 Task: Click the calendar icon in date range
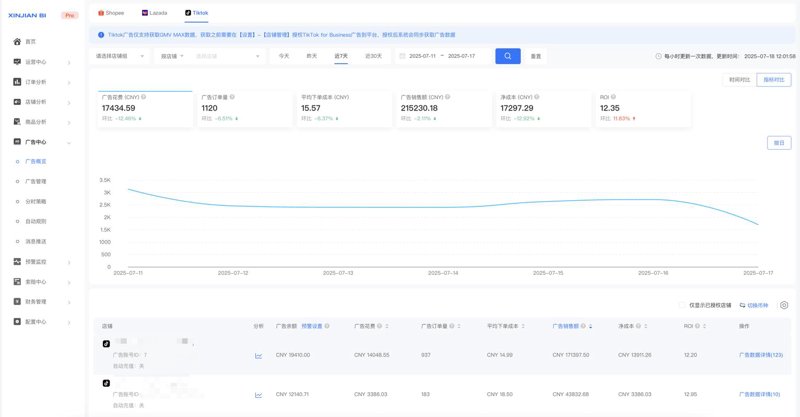click(402, 56)
